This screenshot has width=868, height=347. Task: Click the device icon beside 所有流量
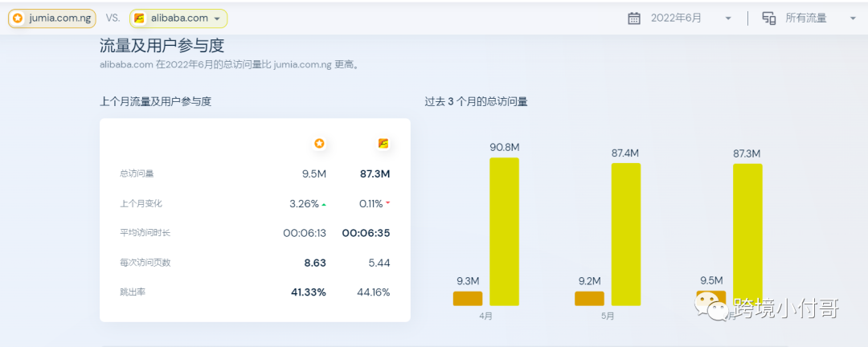768,18
